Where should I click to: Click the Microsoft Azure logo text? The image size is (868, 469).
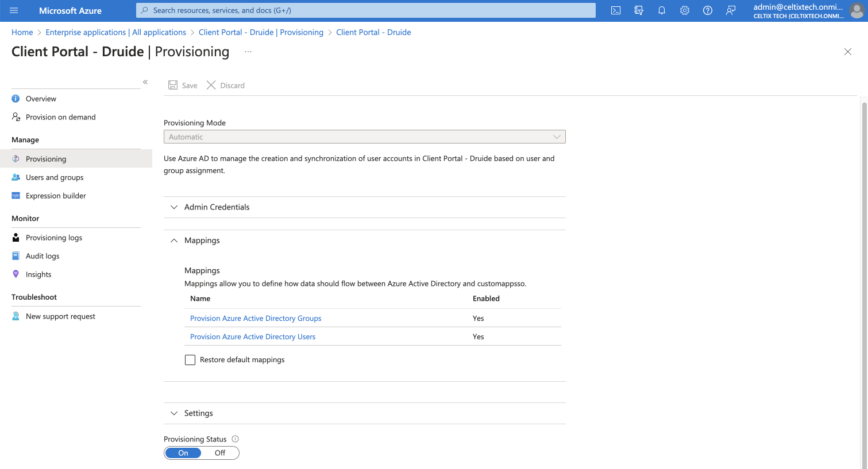pyautogui.click(x=70, y=10)
